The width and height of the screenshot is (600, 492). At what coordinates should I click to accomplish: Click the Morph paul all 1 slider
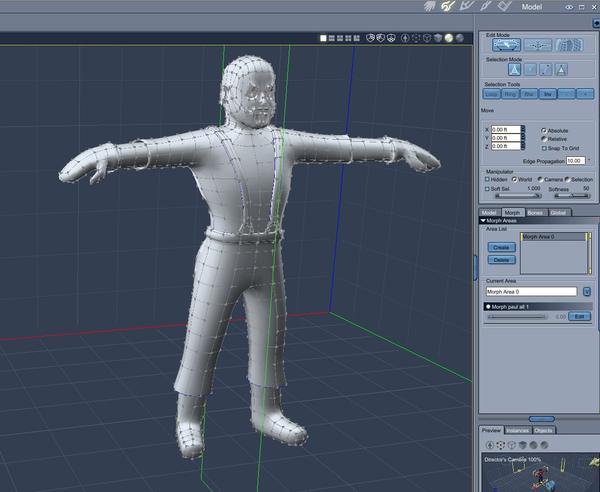517,317
